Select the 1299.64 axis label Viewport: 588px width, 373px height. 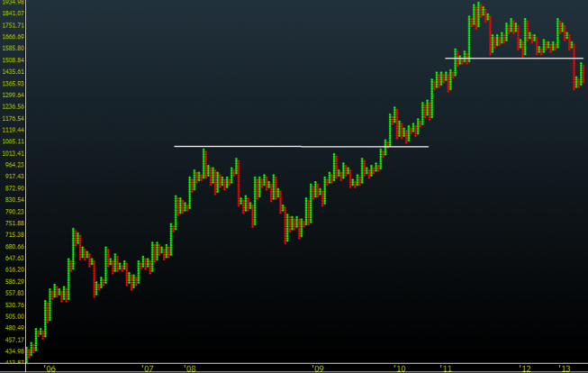(x=14, y=95)
